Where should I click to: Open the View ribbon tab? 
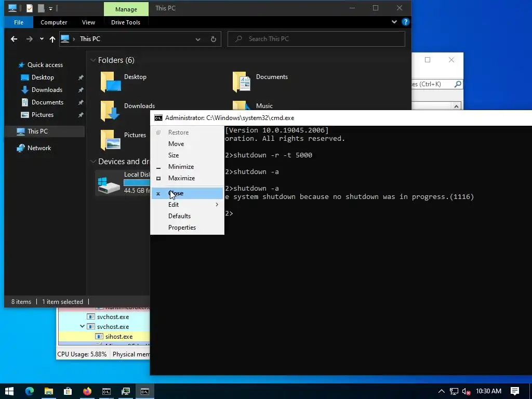pos(88,22)
